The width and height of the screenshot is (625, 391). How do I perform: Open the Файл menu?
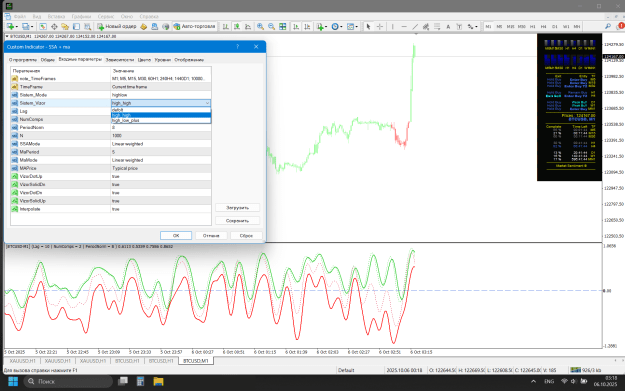20,16
